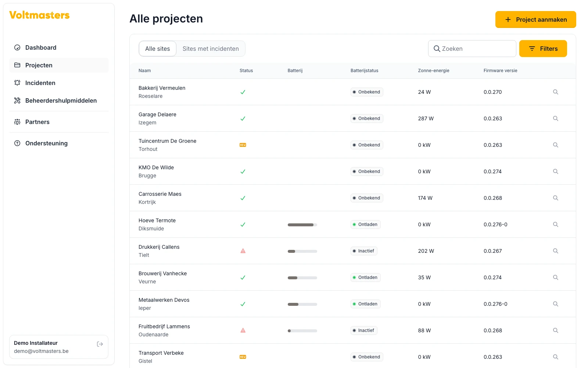Switch to Sites met incidenten tab

[x=211, y=49]
